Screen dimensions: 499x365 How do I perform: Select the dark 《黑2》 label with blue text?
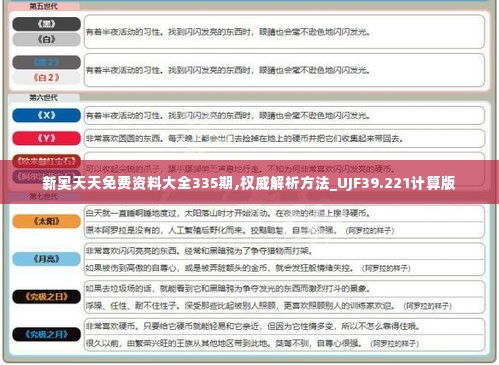pyautogui.click(x=46, y=62)
